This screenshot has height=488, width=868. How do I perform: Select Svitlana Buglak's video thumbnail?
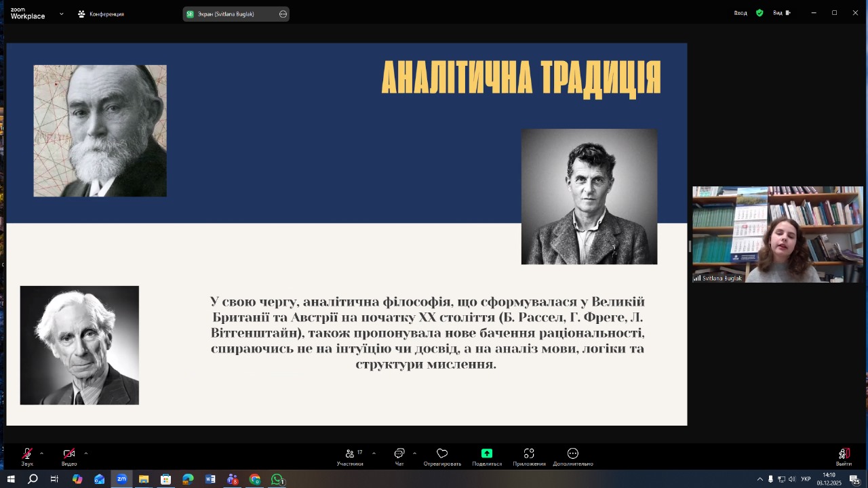tap(777, 234)
